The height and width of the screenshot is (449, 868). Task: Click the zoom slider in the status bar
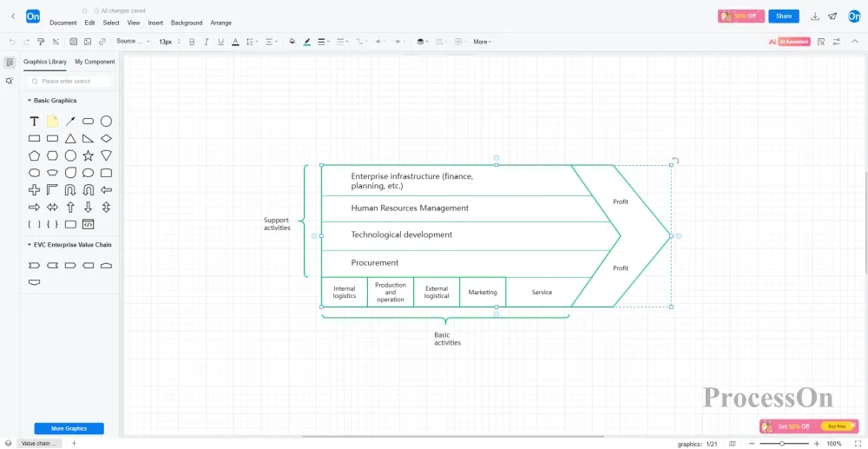click(782, 444)
